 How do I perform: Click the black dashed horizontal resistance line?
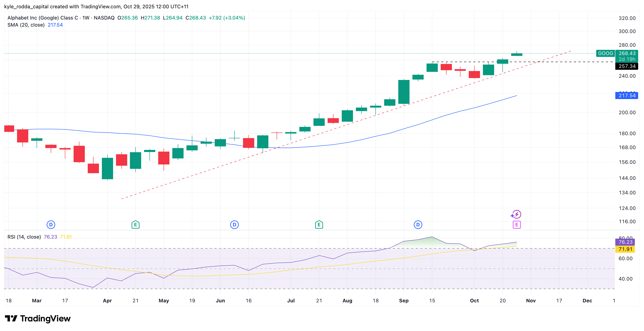tap(575, 62)
